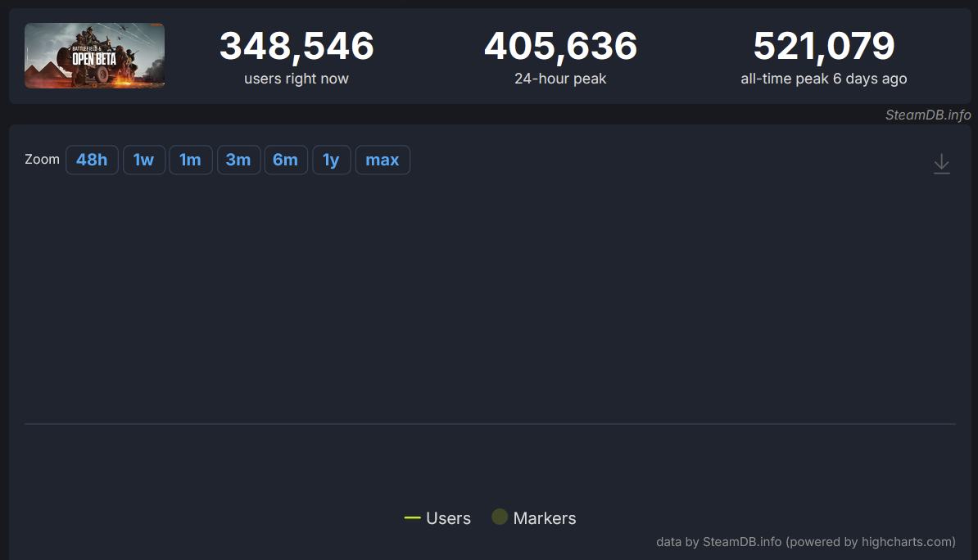Viewport: 978px width, 560px height.
Task: Open the chart download menu icon
Action: pyautogui.click(x=941, y=164)
